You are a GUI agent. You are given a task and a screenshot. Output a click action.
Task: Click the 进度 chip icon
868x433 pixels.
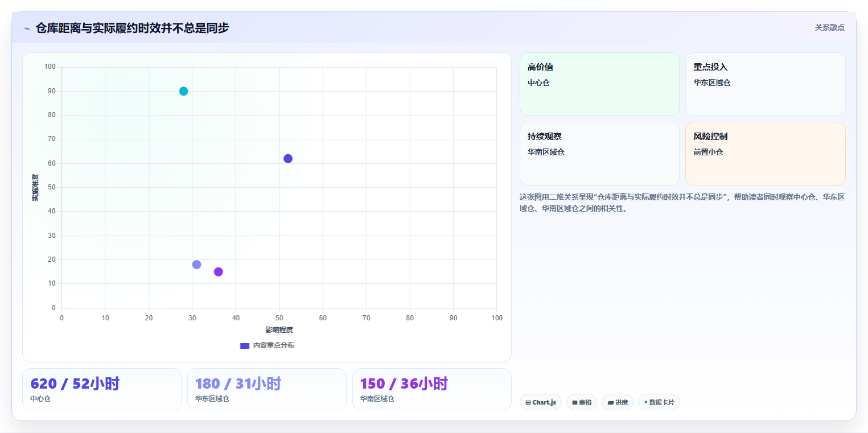610,403
